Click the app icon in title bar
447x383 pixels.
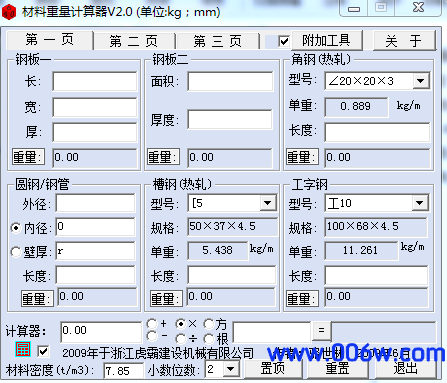click(9, 12)
